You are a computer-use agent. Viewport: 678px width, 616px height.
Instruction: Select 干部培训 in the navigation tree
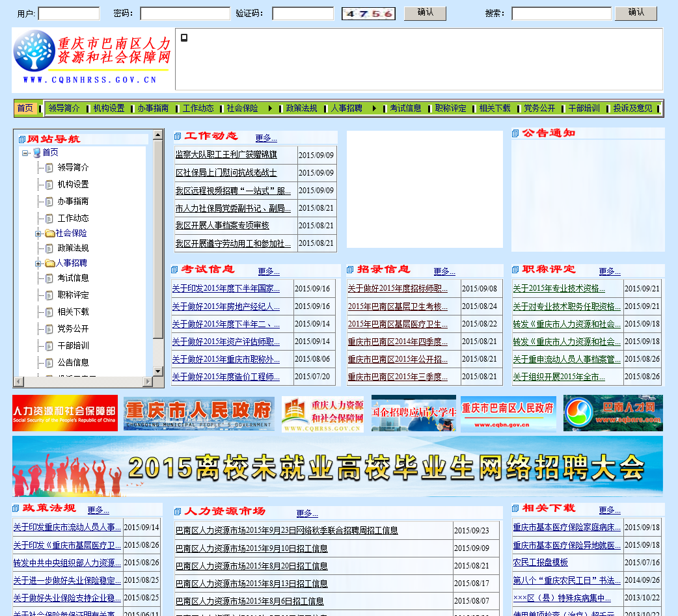coord(73,346)
